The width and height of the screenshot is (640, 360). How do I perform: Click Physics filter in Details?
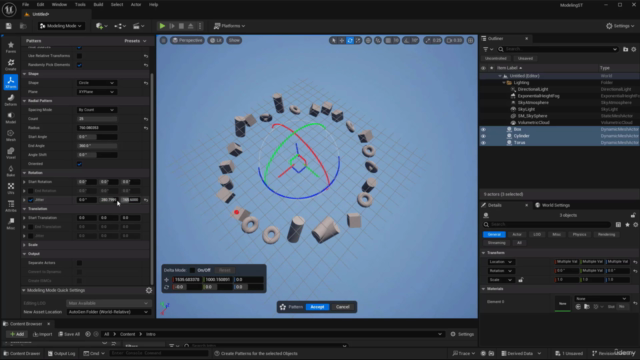579,234
